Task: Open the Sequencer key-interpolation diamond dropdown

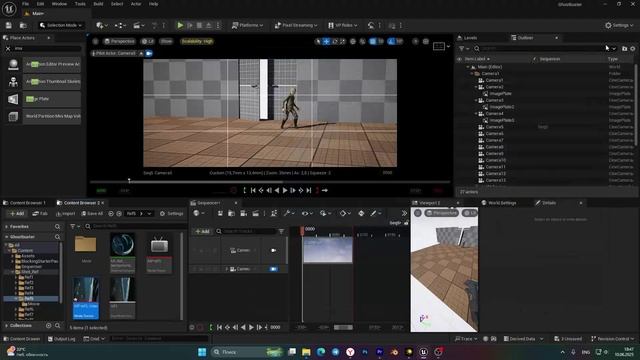Action: [345, 213]
